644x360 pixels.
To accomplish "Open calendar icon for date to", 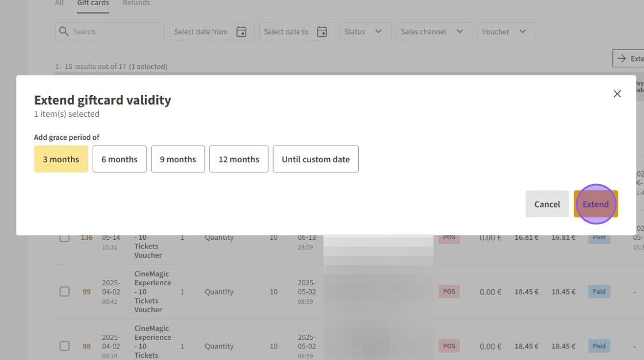I will pyautogui.click(x=322, y=32).
